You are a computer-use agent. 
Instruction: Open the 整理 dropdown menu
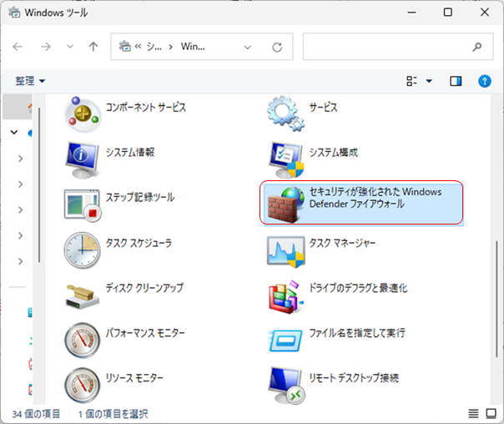[x=30, y=81]
